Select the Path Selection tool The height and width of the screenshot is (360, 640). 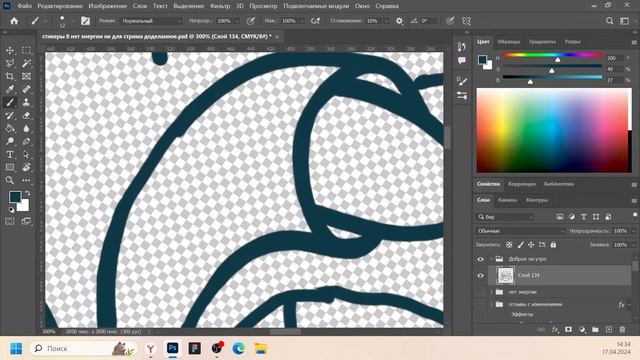point(26,155)
